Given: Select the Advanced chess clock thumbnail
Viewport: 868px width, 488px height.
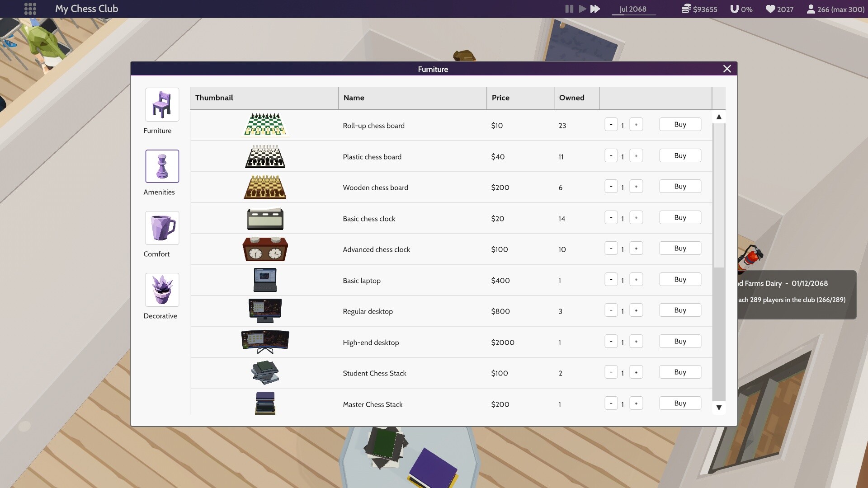Looking at the screenshot, I should (x=264, y=249).
